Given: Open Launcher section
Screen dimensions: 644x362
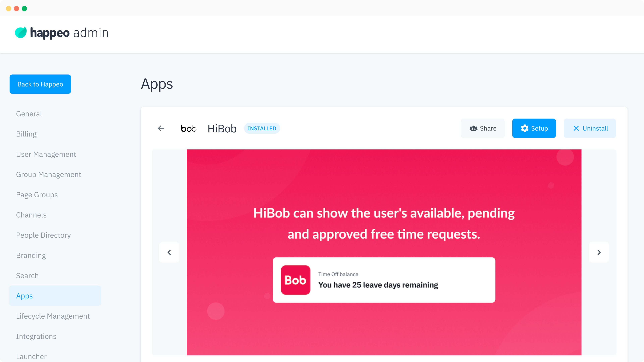Looking at the screenshot, I should [31, 357].
